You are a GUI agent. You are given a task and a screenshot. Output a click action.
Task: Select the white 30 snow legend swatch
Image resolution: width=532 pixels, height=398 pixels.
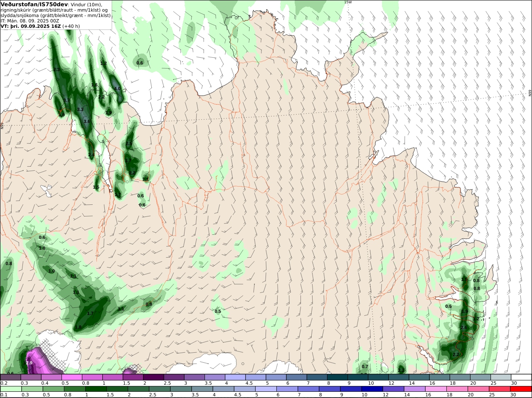(521, 377)
